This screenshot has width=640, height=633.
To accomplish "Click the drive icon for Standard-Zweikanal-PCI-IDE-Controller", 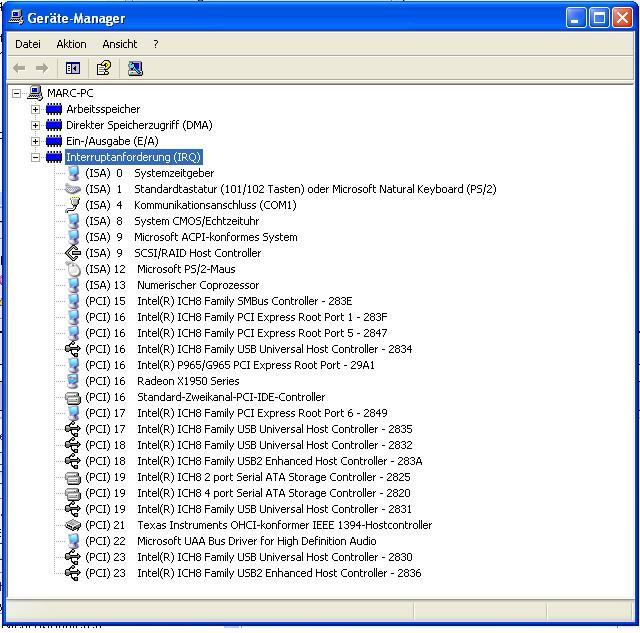I will pos(73,397).
